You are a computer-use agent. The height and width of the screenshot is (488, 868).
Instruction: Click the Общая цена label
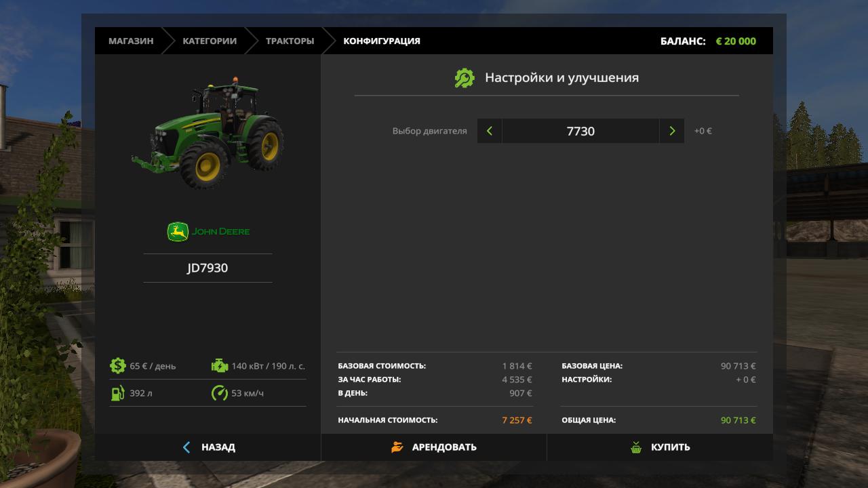tap(589, 420)
